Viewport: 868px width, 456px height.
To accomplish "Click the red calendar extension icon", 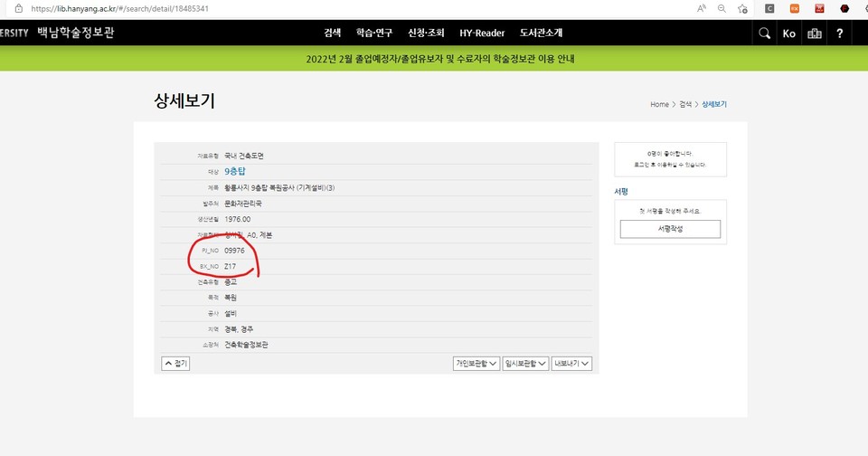I will [x=819, y=8].
